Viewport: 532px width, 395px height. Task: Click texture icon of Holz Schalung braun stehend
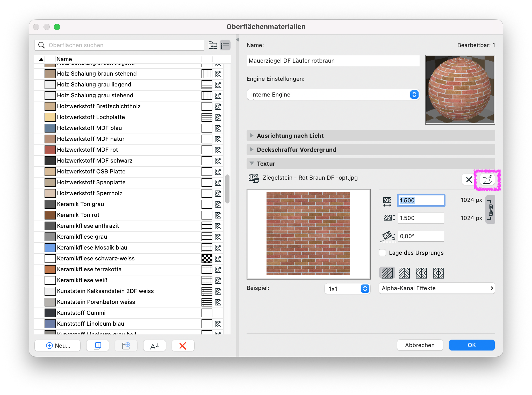(218, 74)
